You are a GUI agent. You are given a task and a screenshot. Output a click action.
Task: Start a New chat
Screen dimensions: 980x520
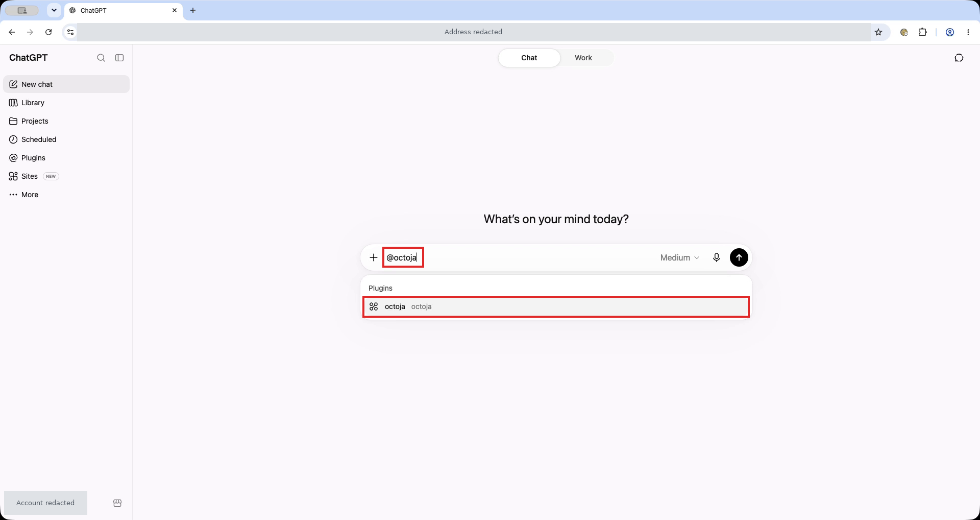click(x=66, y=84)
